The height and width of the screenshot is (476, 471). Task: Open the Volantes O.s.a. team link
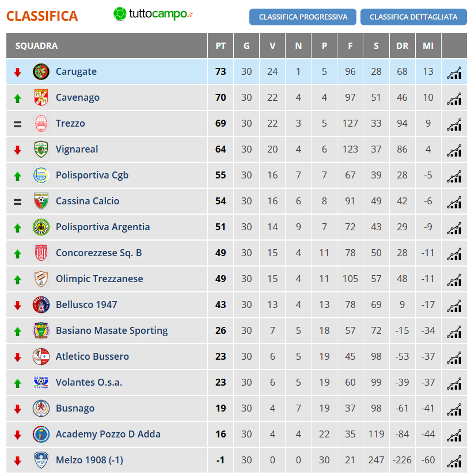89,382
